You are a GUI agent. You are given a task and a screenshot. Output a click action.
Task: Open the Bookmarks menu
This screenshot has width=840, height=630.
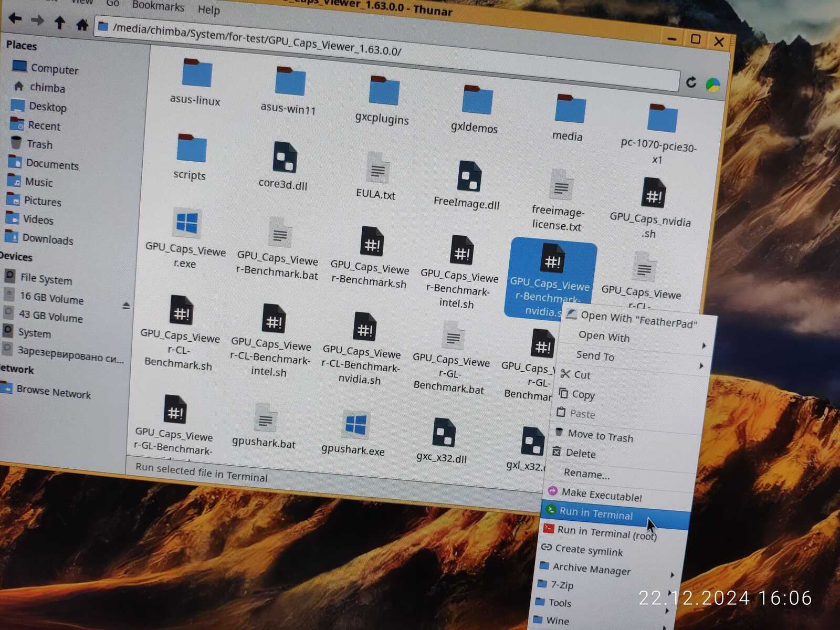point(158,6)
